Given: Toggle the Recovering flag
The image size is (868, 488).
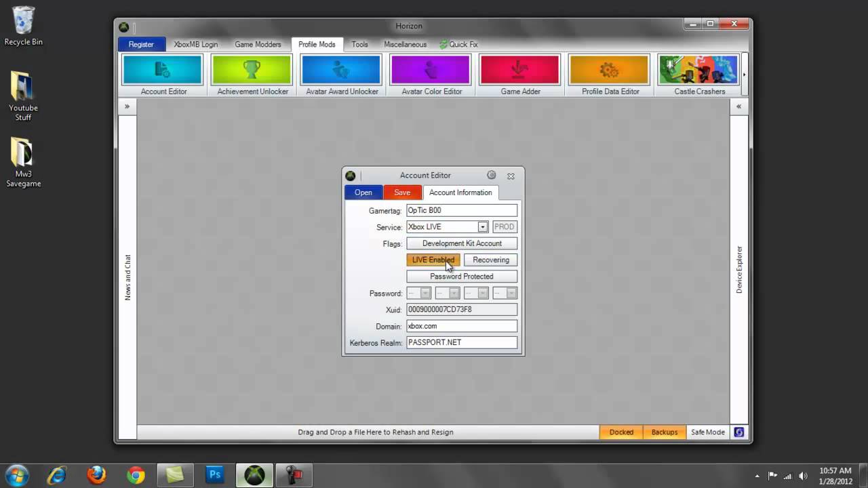Looking at the screenshot, I should [x=490, y=260].
